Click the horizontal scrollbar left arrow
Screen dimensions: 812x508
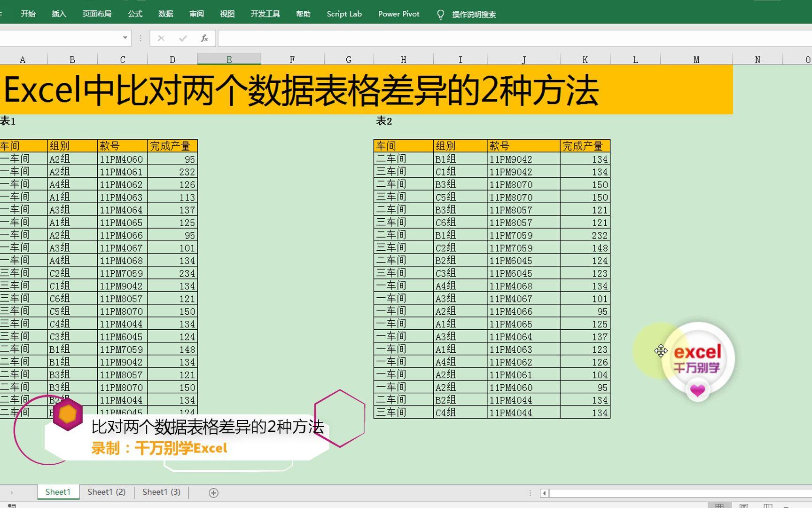point(544,493)
